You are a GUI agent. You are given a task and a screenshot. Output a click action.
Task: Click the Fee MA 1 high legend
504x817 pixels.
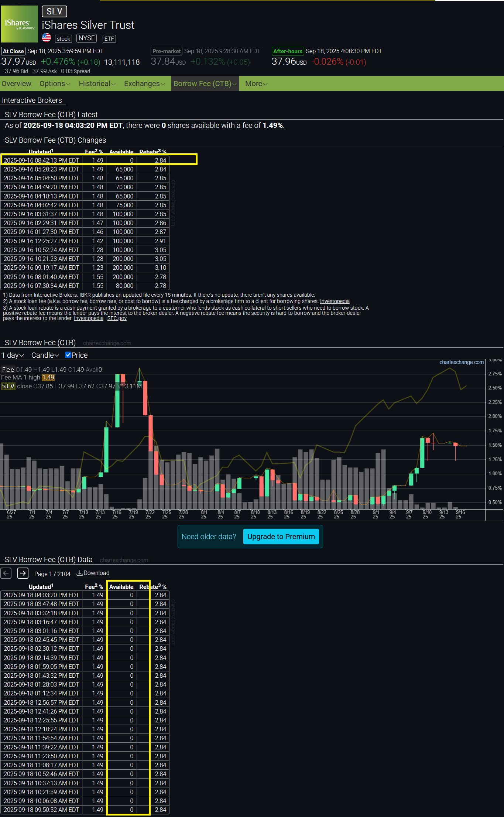tap(28, 377)
